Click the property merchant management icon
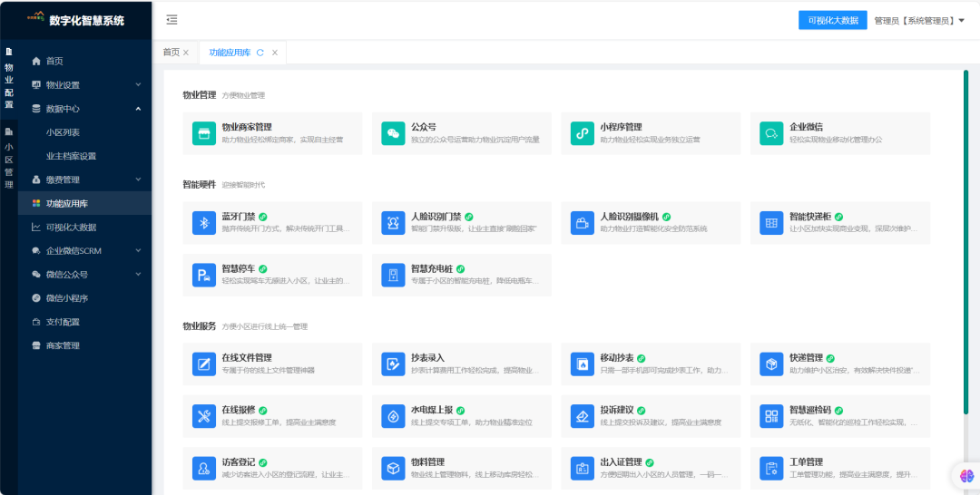Viewport: 980px width, 495px height. coord(204,133)
